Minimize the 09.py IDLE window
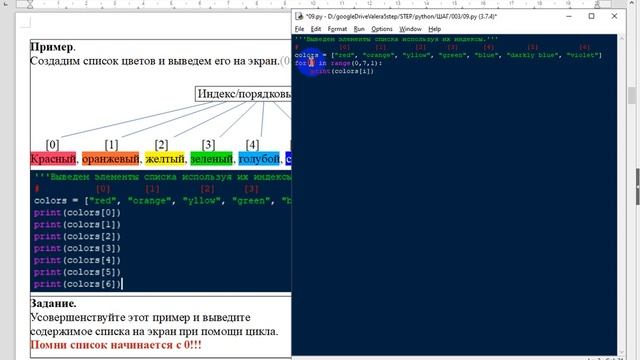Screen dimensions: 640x360 point(569,16)
